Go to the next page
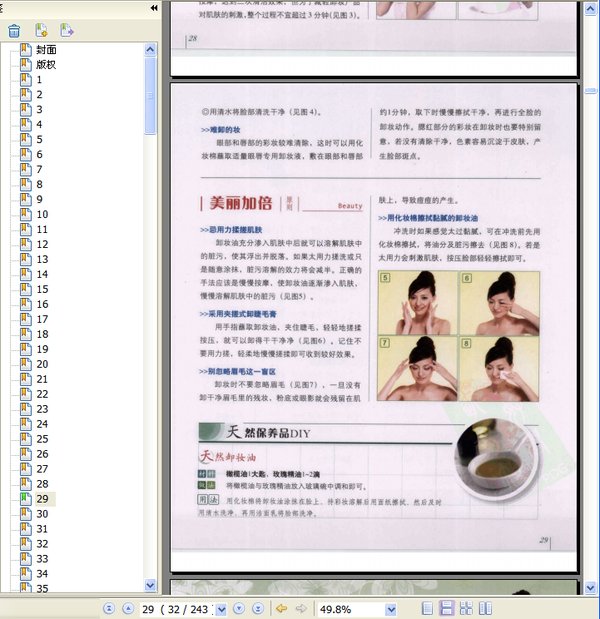The image size is (600, 619). pyautogui.click(x=239, y=608)
